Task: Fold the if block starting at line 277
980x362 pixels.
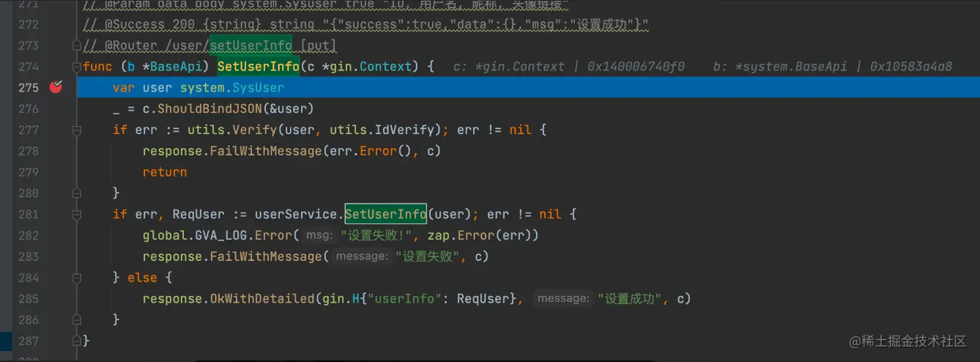Action: [77, 130]
